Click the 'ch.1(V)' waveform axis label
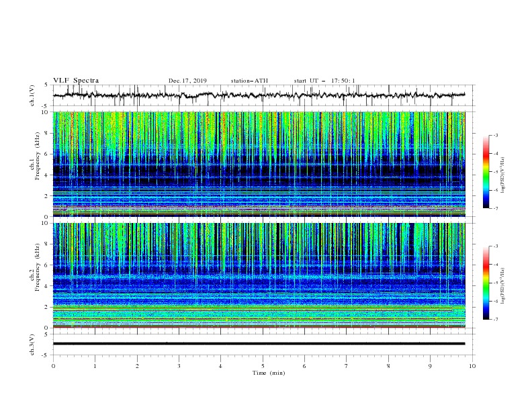Screen dimensions: 532x411 (x=32, y=95)
